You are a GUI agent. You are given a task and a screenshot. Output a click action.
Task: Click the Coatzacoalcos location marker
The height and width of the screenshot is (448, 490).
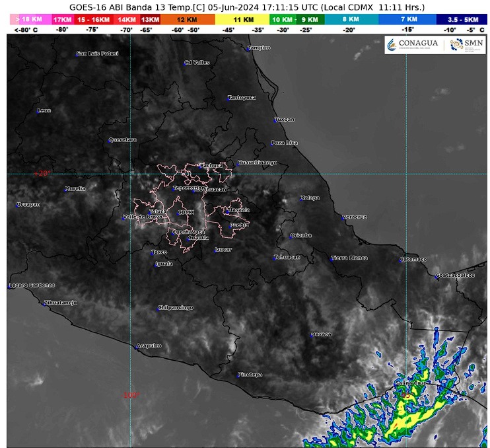(x=437, y=276)
